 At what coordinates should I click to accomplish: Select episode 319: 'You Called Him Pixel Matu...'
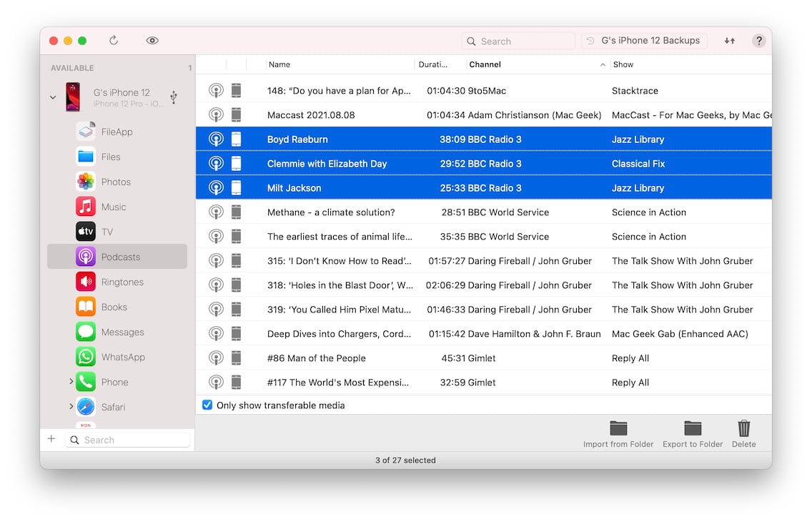click(x=484, y=309)
